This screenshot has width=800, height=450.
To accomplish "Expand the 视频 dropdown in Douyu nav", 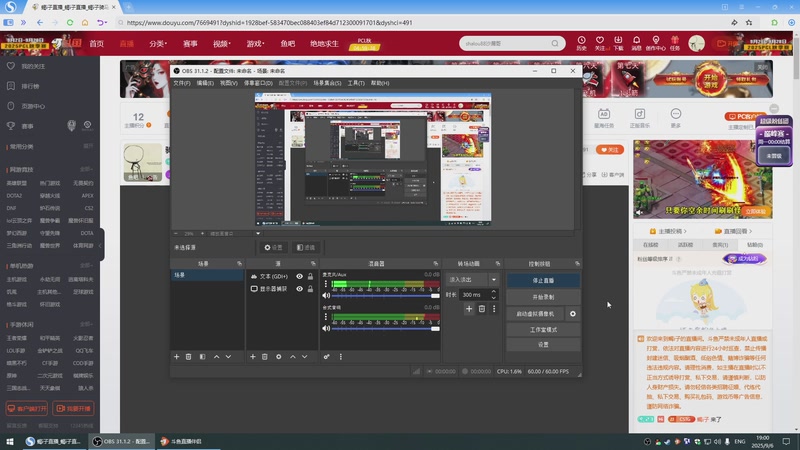I will click(222, 44).
